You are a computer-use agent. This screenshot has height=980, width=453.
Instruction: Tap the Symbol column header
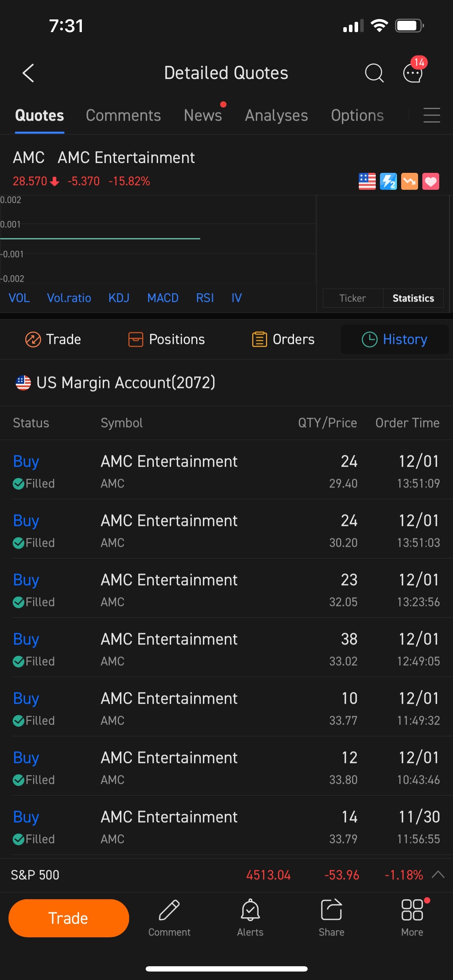point(122,423)
